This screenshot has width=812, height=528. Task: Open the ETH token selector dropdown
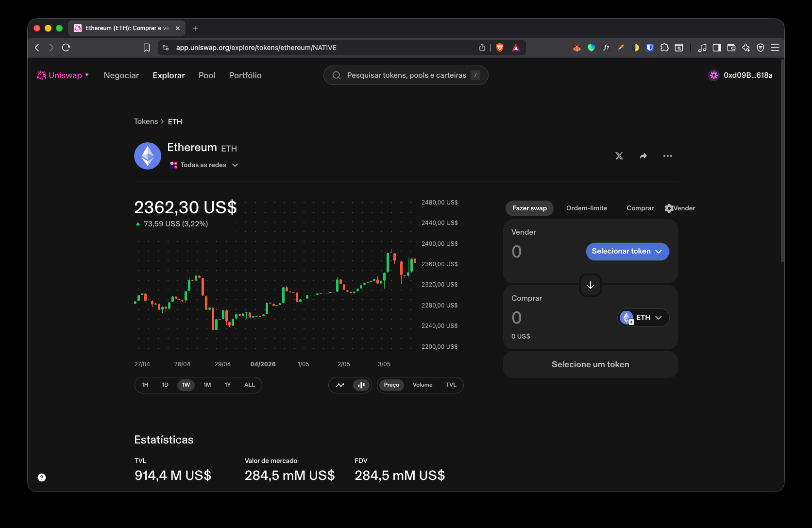[x=643, y=318]
